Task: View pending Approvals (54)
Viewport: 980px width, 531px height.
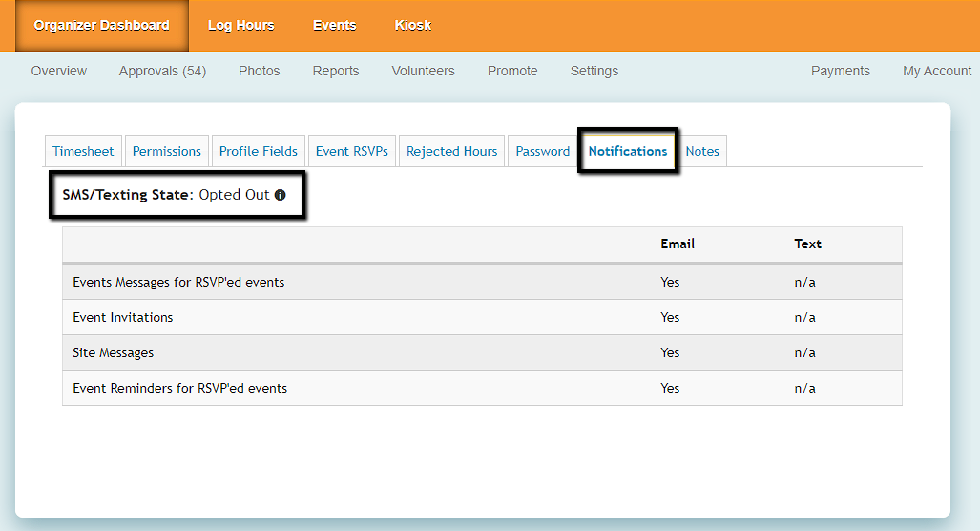Action: coord(162,71)
